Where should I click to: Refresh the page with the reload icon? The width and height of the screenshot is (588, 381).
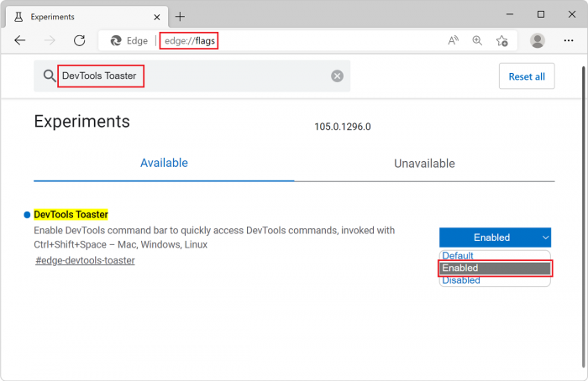pyautogui.click(x=80, y=40)
